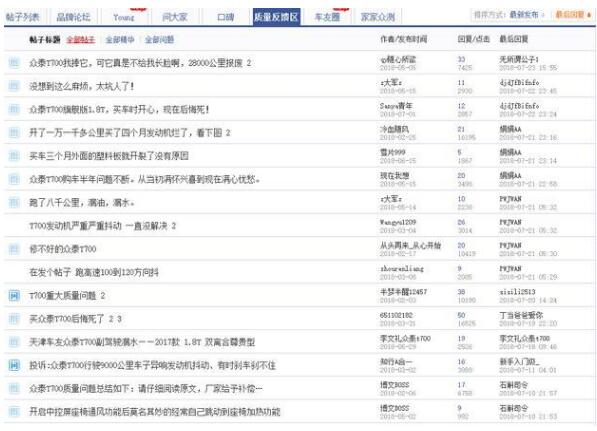The image size is (597, 431).
Task: Open thread 在发个帖子 跑高速100到120方向抖
Action: point(94,272)
